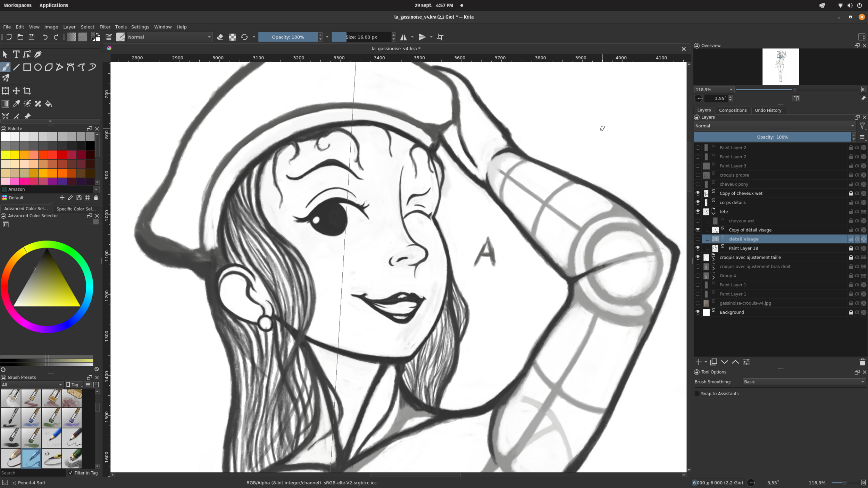Image resolution: width=868 pixels, height=488 pixels.
Task: Select the Ellipse shape tool
Action: (38, 67)
